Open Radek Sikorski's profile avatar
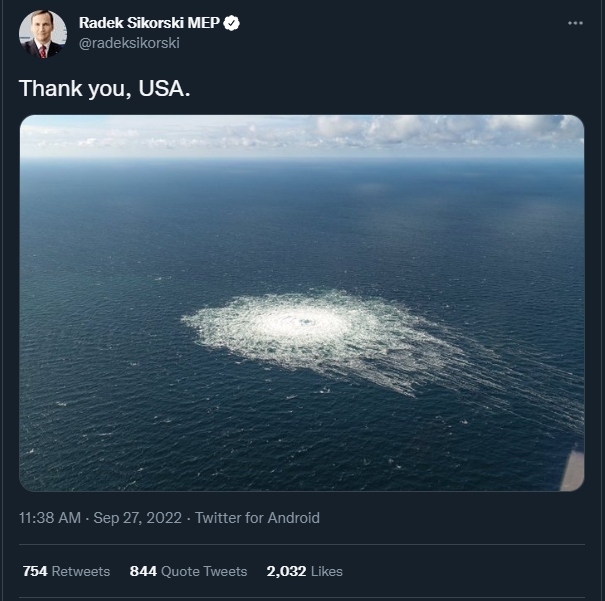Screen dimensions: 605x601 [x=42, y=34]
